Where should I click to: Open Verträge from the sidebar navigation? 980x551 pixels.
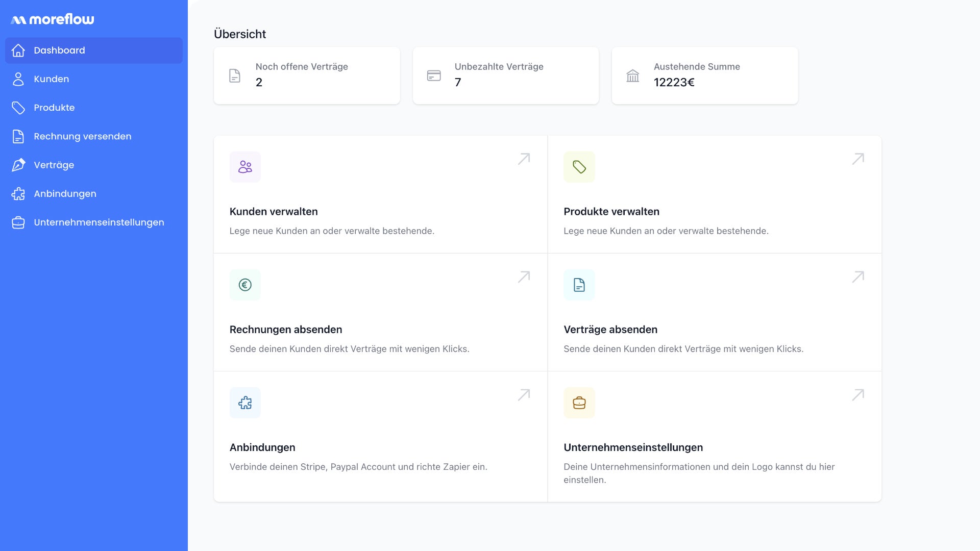pos(54,165)
